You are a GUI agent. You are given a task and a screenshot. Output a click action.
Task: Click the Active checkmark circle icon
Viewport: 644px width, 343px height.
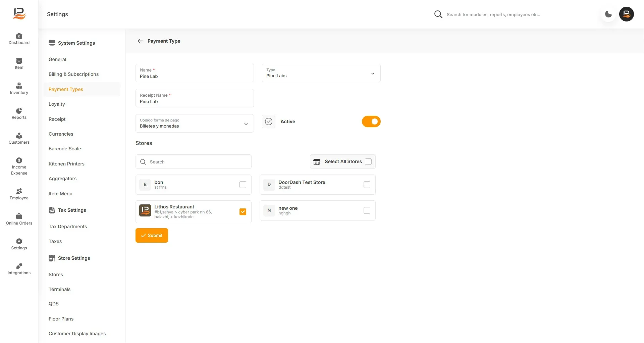click(269, 121)
